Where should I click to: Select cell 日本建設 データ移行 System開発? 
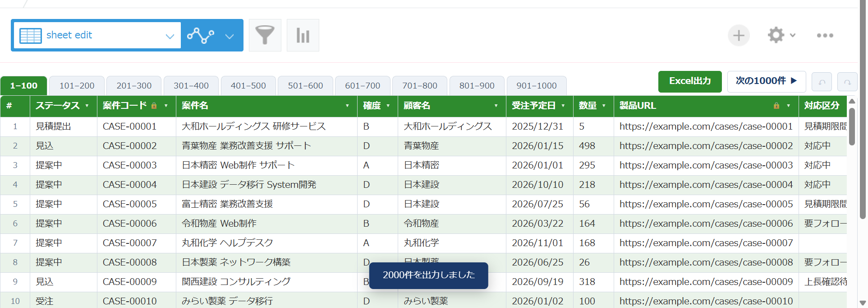click(x=267, y=185)
